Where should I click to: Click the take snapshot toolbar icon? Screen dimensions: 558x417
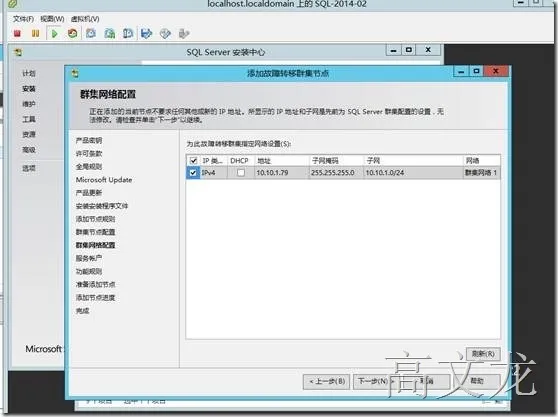point(91,34)
